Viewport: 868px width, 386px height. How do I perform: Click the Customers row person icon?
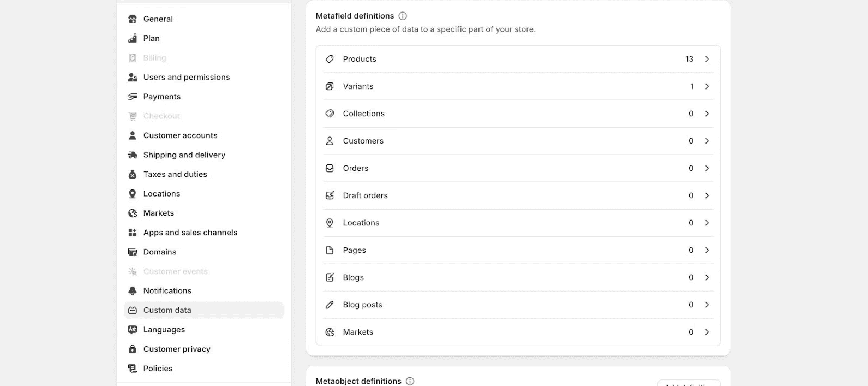330,141
